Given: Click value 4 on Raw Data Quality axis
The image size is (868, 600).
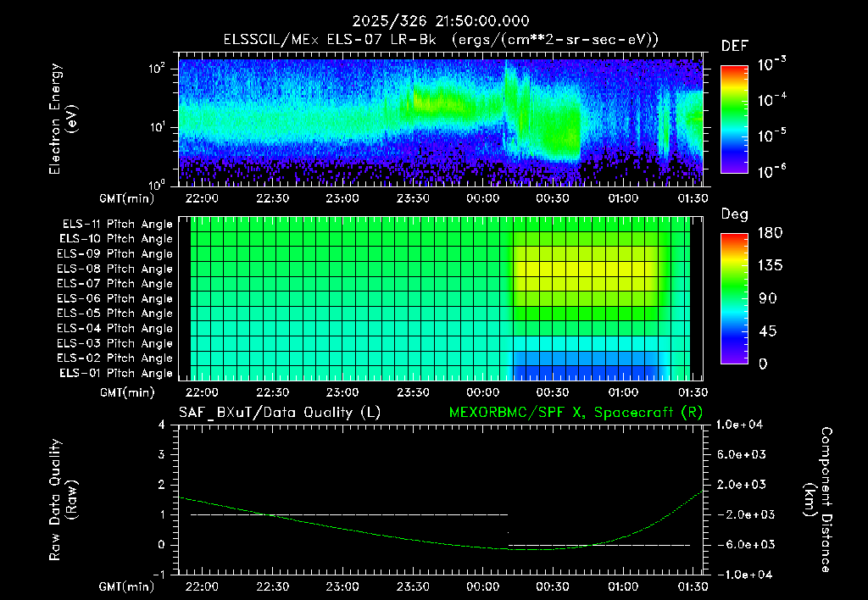Looking at the screenshot, I should tap(162, 425).
